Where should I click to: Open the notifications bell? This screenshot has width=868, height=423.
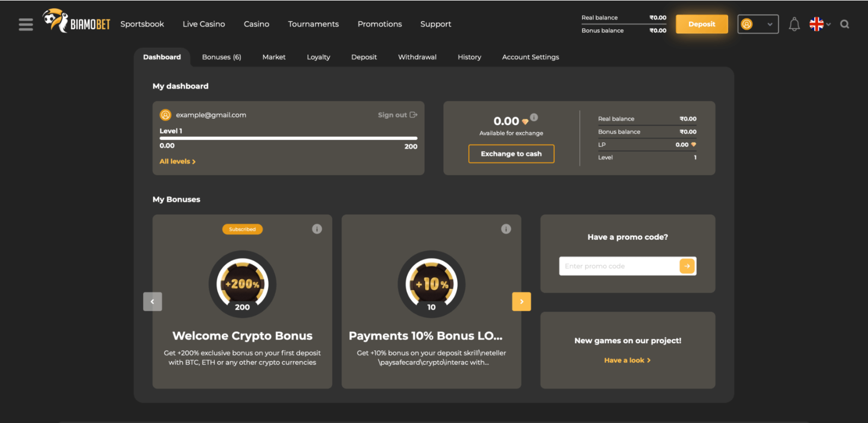794,24
